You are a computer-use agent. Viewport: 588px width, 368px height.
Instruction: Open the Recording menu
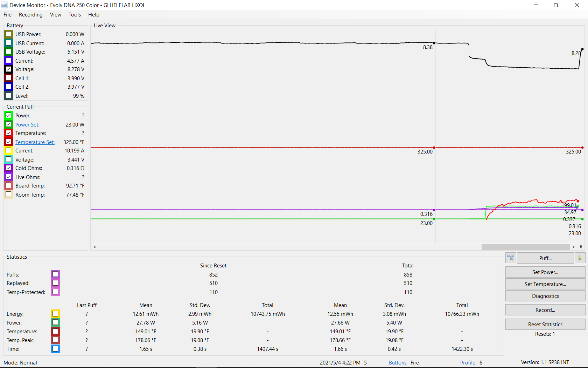(x=30, y=15)
